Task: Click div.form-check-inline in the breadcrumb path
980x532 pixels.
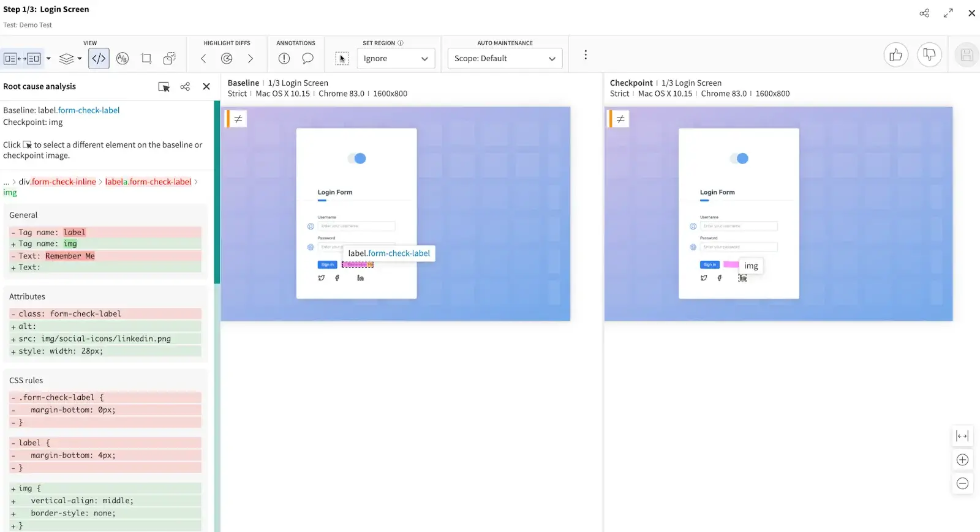Action: pos(57,182)
